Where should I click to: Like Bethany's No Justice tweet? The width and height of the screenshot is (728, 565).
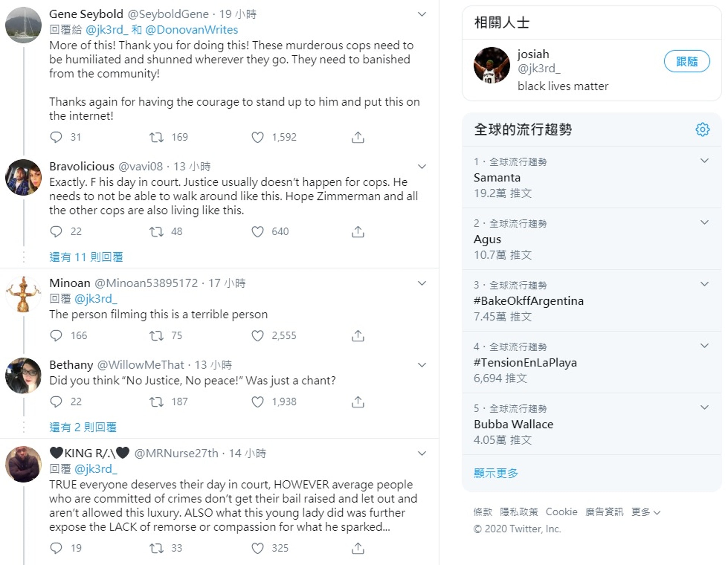257,402
